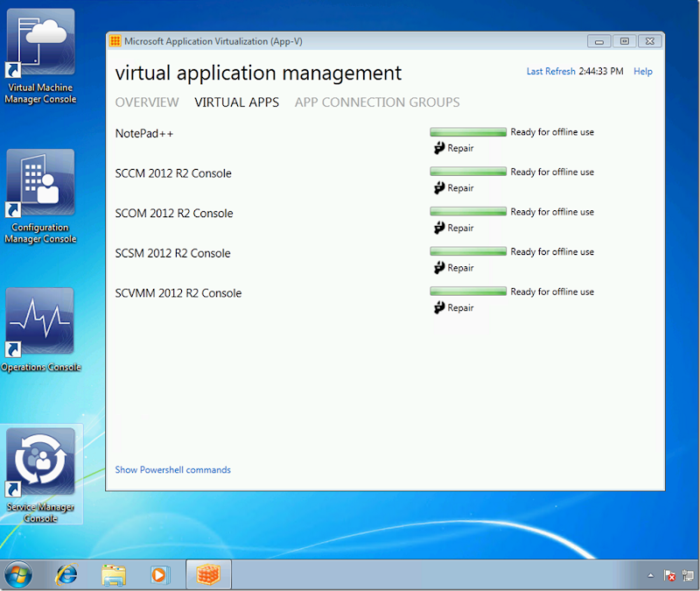
Task: Click the Last Refresh link
Action: click(551, 72)
